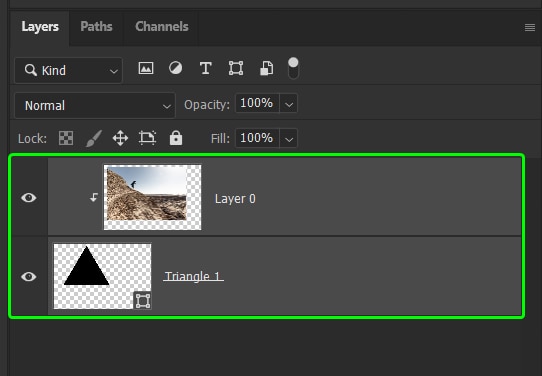Viewport: 542px width, 376px height.
Task: Lock transparent pixels checkerboard icon
Action: pos(66,138)
